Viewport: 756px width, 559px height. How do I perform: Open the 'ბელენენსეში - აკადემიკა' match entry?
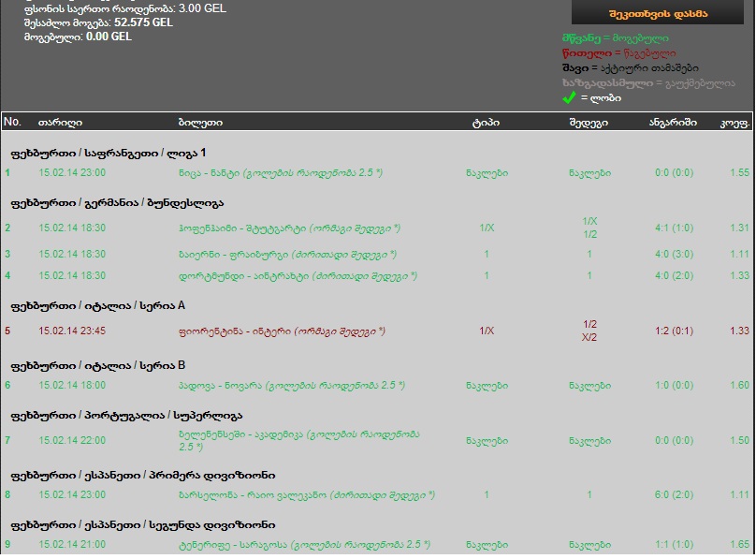(x=298, y=440)
